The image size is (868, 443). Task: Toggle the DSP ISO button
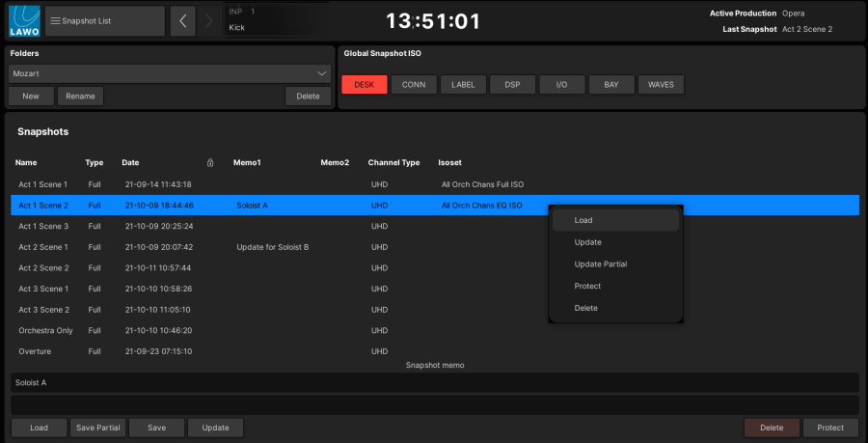(512, 85)
